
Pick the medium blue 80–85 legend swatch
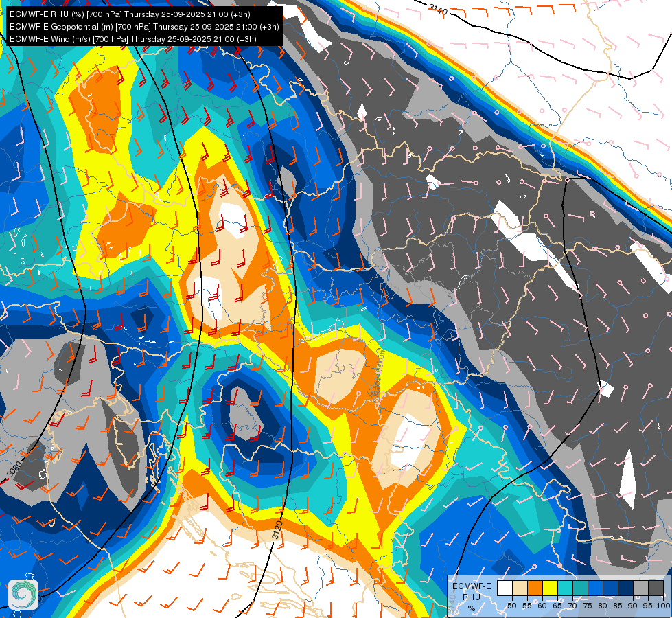coord(611,588)
